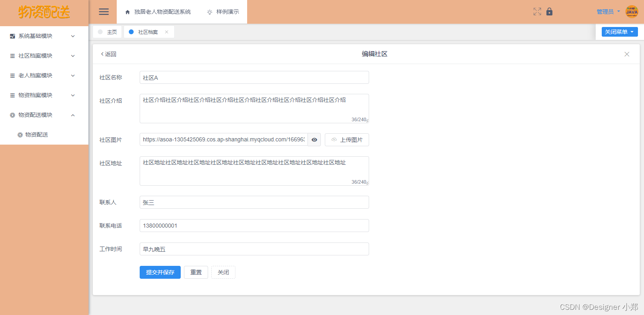The image size is (644, 315).
Task: Click the 关闭 button below the form
Action: [223, 272]
